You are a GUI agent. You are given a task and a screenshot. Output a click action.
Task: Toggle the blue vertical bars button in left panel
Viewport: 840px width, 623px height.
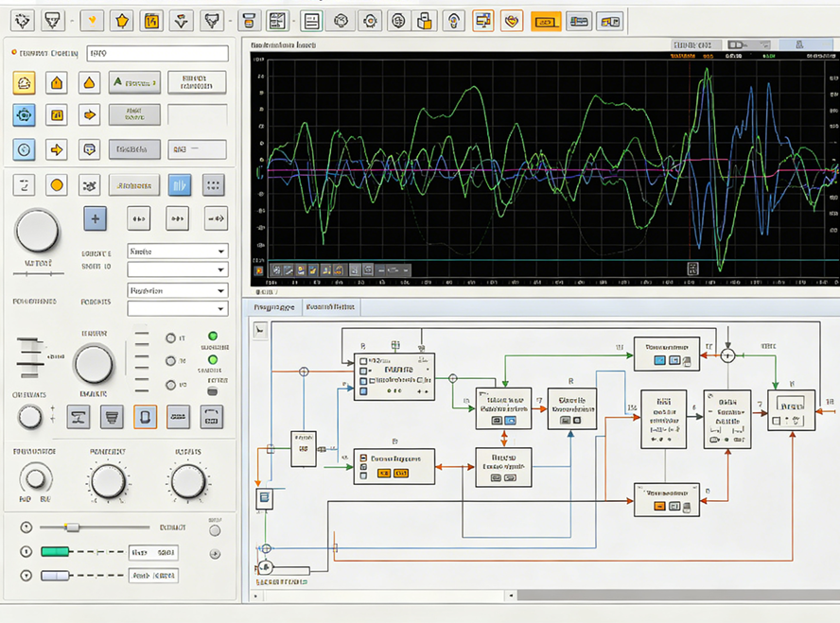(180, 185)
